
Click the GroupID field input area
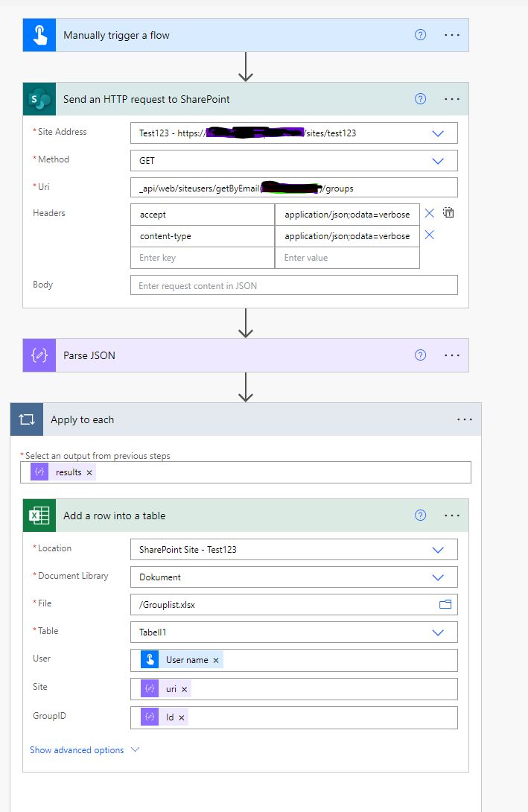294,717
